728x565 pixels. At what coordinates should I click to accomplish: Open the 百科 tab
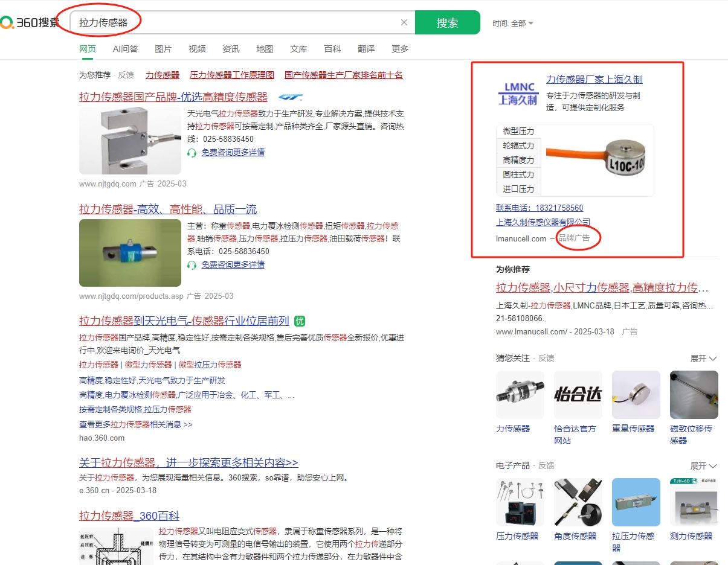coord(332,49)
